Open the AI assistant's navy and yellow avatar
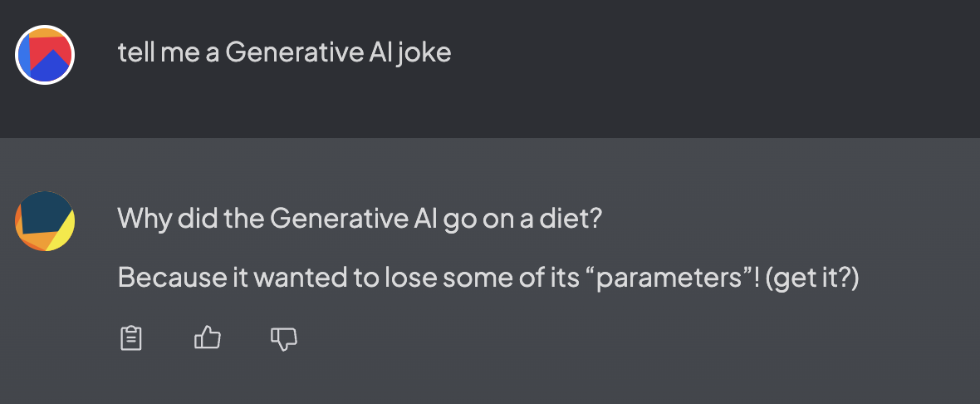The width and height of the screenshot is (980, 404). (45, 221)
